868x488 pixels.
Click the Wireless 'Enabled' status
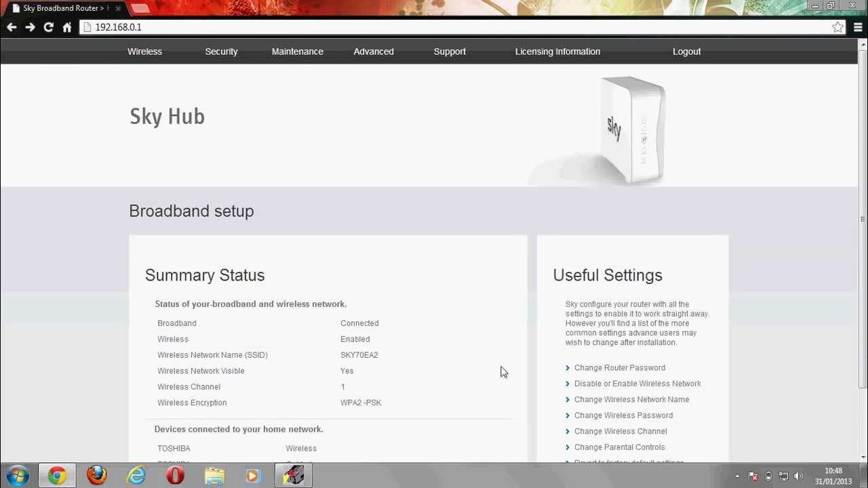pyautogui.click(x=355, y=339)
